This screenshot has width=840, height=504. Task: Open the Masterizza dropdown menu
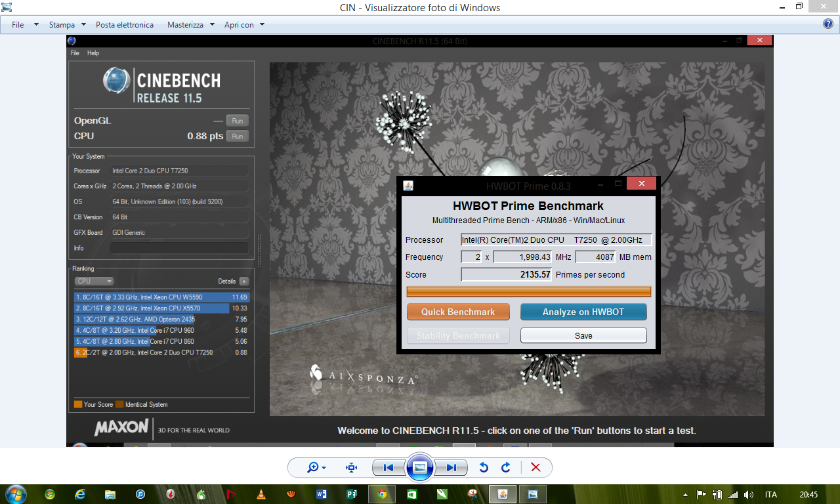click(x=190, y=25)
